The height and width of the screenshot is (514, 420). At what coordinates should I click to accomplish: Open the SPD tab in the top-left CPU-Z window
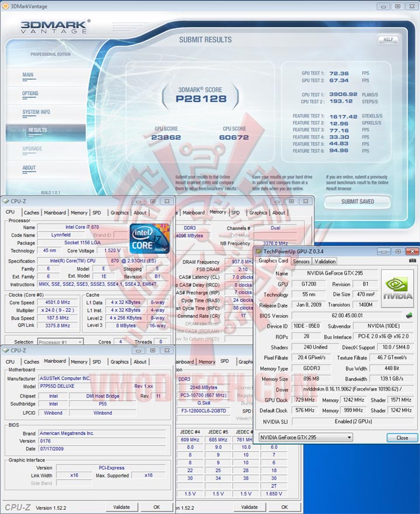pyautogui.click(x=97, y=212)
